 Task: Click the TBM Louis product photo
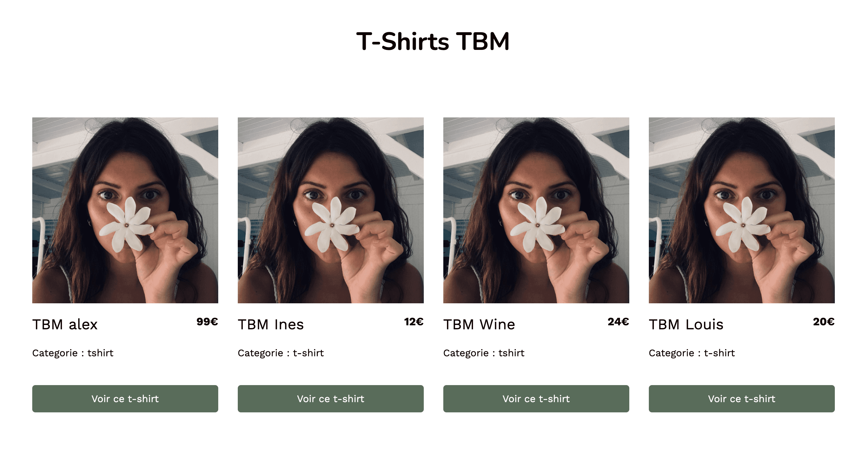(x=742, y=210)
